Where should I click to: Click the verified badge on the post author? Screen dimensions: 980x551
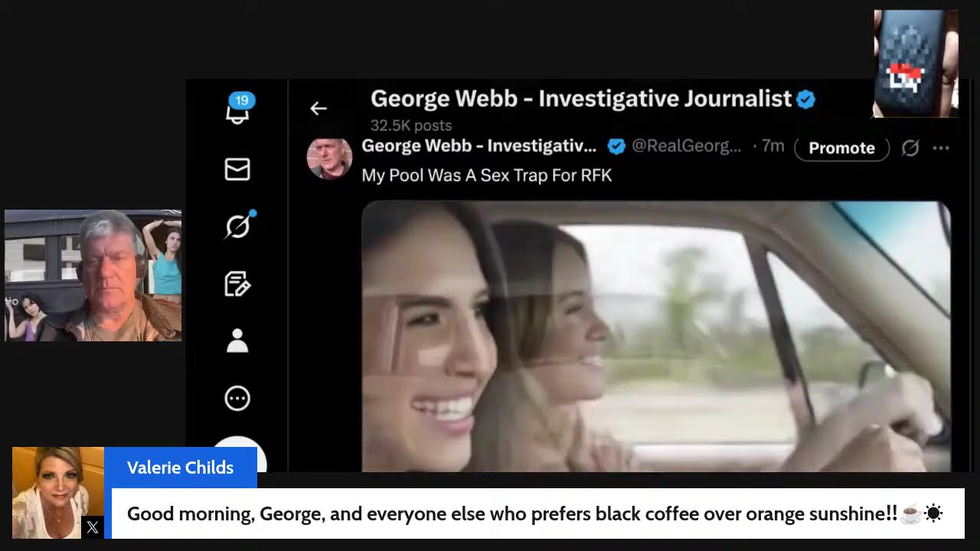tap(616, 146)
